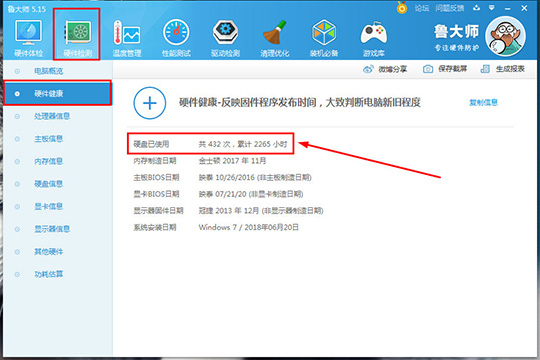Viewport: 540px width, 360px height.
Task: Open the 游戏库 game library
Action: coord(374,38)
